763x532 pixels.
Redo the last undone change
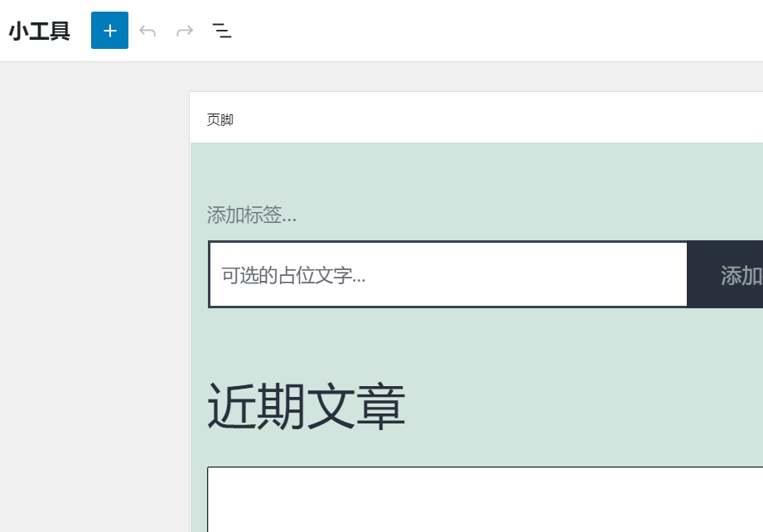pos(185,31)
